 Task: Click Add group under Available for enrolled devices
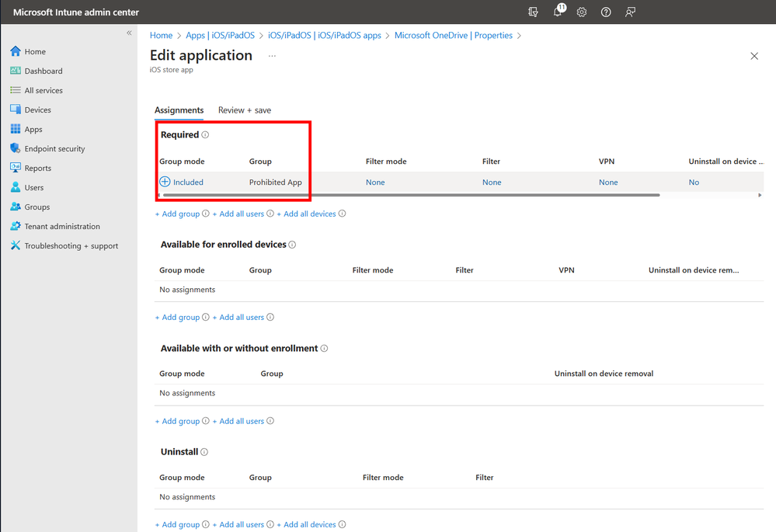pyautogui.click(x=177, y=317)
